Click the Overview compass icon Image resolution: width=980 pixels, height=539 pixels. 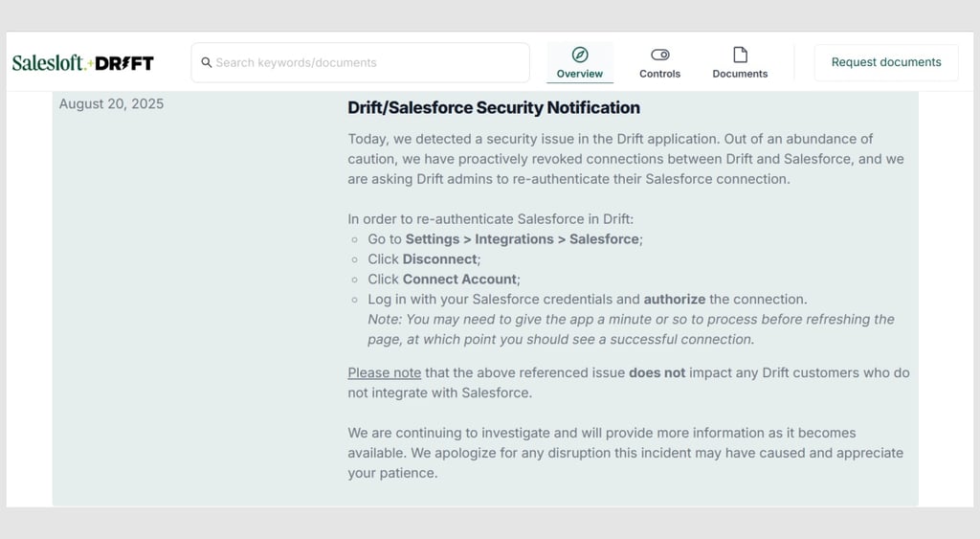(x=580, y=55)
